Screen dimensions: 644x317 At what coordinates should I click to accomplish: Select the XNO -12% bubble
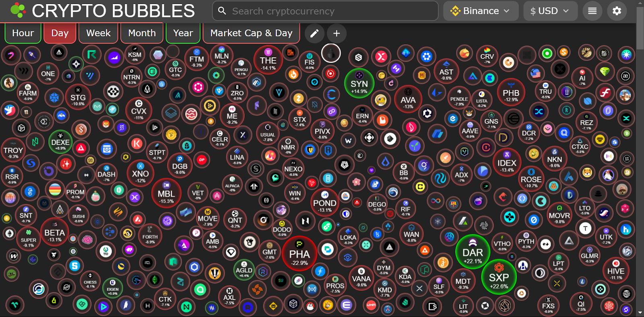pyautogui.click(x=140, y=174)
